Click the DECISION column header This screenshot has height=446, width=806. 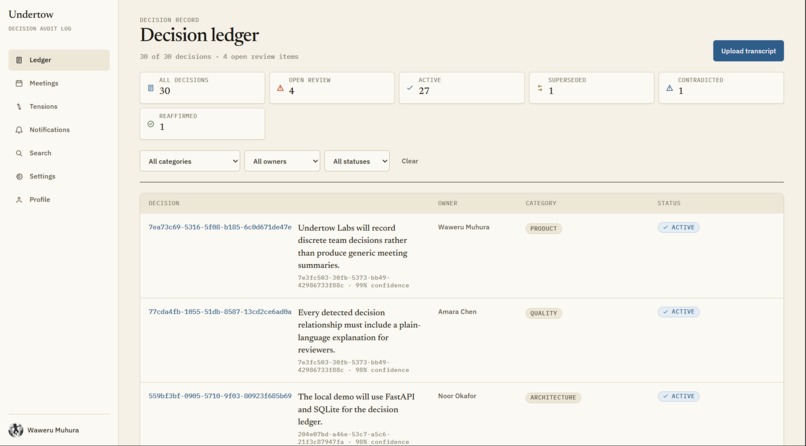164,203
